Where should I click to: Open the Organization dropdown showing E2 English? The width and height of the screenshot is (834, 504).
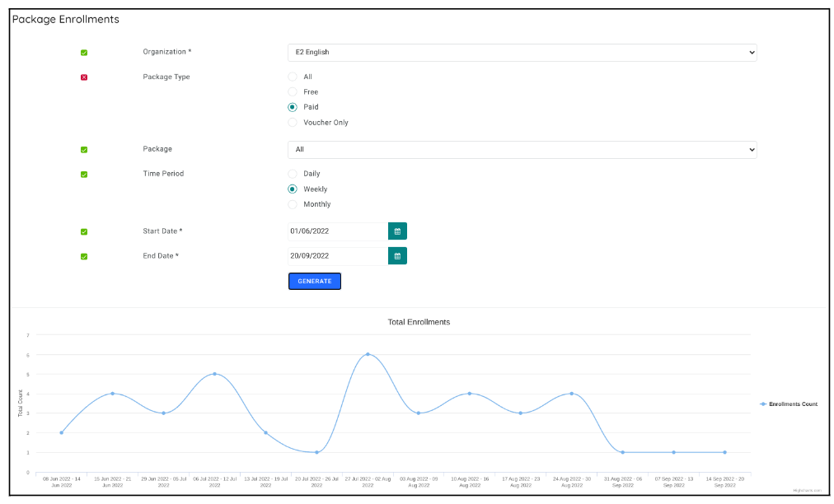pos(522,52)
